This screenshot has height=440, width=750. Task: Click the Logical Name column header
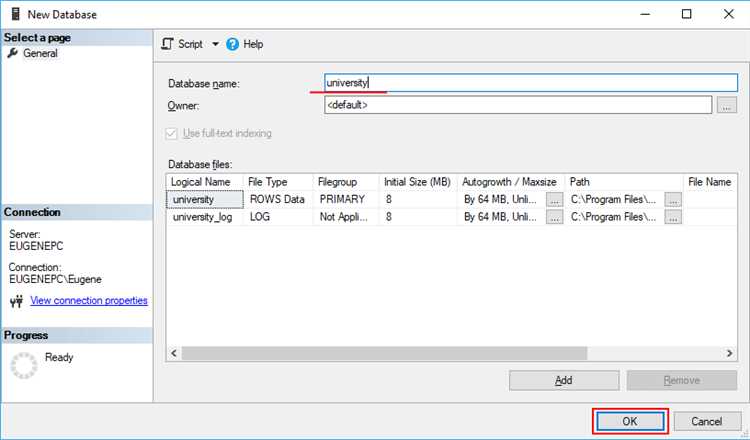[x=205, y=182]
